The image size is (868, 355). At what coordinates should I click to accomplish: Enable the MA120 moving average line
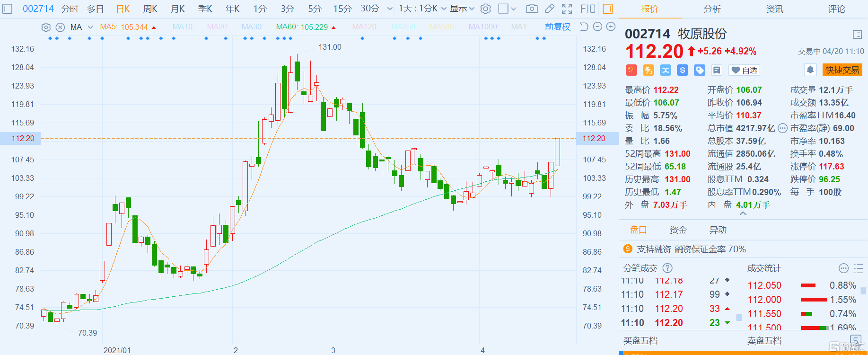(x=365, y=27)
